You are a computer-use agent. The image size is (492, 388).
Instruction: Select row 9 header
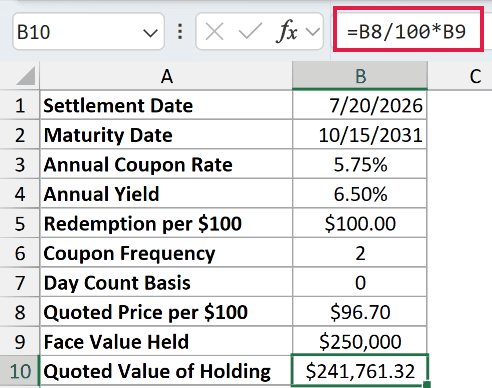point(20,342)
